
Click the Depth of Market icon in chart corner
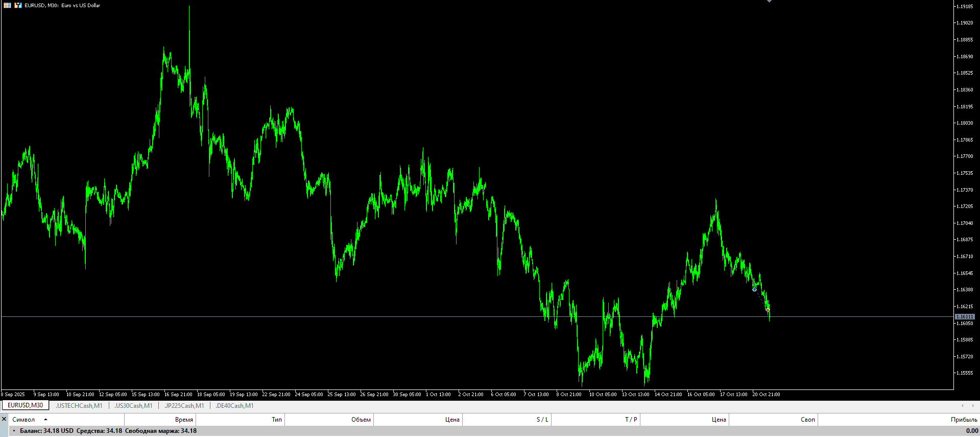pos(7,5)
